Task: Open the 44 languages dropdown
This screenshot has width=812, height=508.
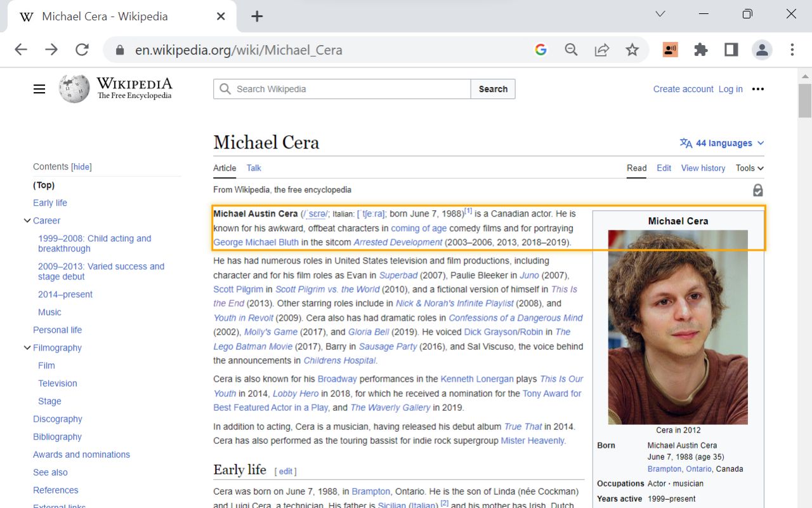Action: (x=722, y=143)
